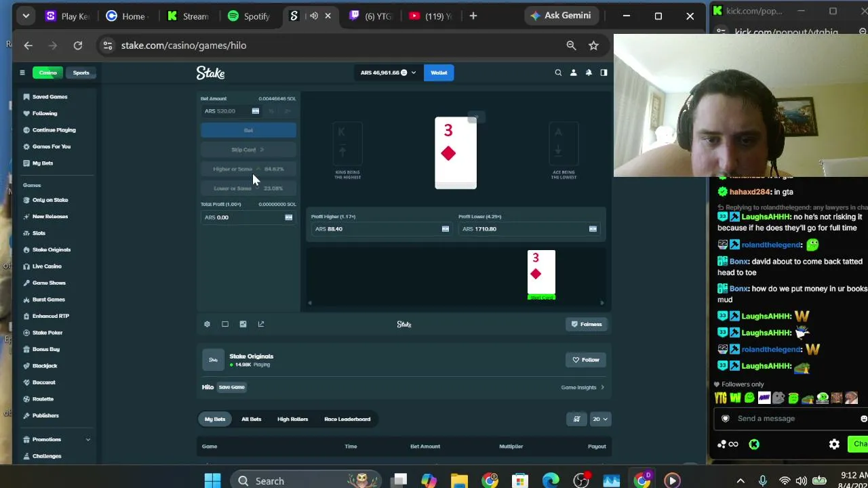Launch Stake Poker from sidebar
Screen dimensions: 868x488
coord(47,333)
